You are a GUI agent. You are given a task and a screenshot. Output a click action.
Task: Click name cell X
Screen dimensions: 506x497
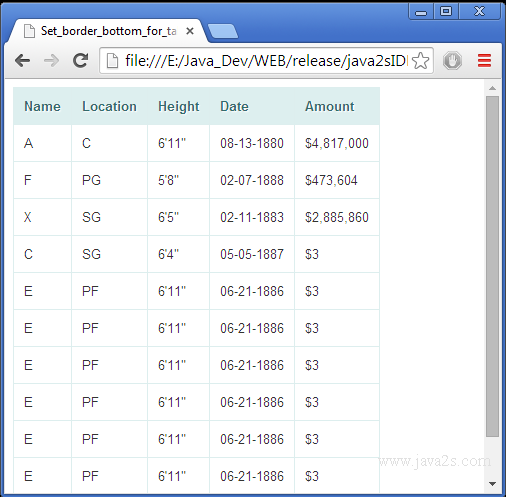(x=42, y=217)
